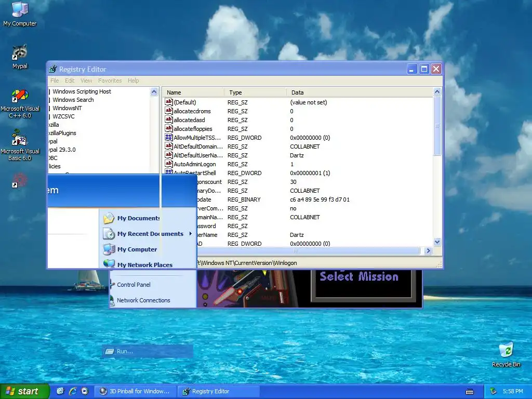Click the system clock showing 5:58 PM
The width and height of the screenshot is (532, 399).
click(x=513, y=391)
